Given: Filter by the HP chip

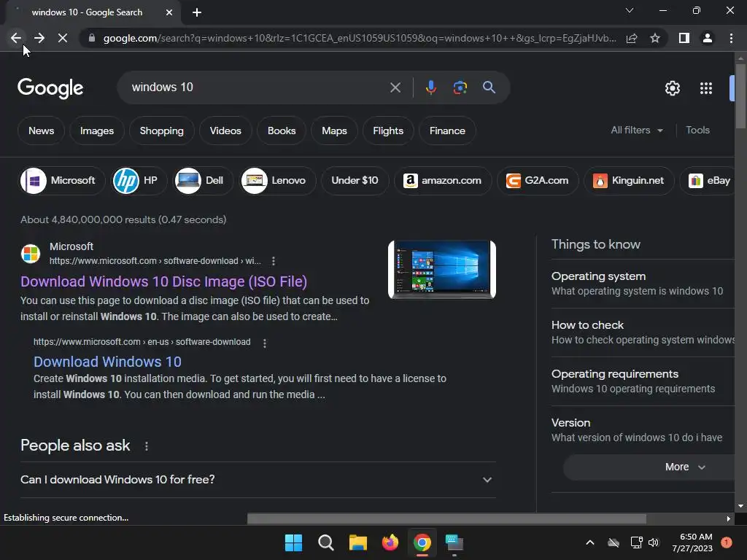Looking at the screenshot, I should 139,181.
